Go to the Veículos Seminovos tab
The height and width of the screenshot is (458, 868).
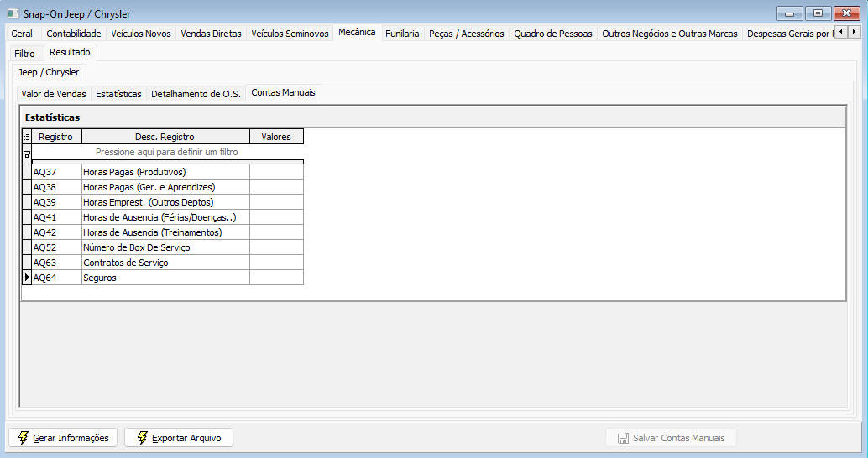(290, 34)
